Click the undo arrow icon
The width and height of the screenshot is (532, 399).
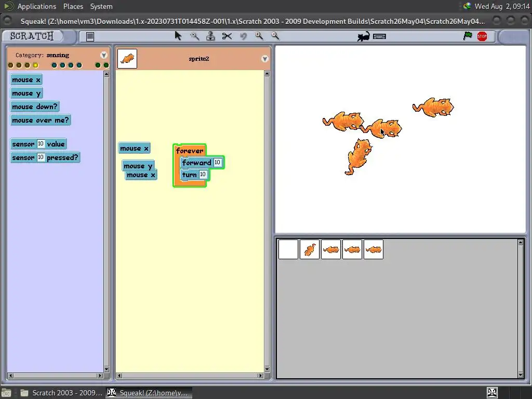tap(243, 36)
